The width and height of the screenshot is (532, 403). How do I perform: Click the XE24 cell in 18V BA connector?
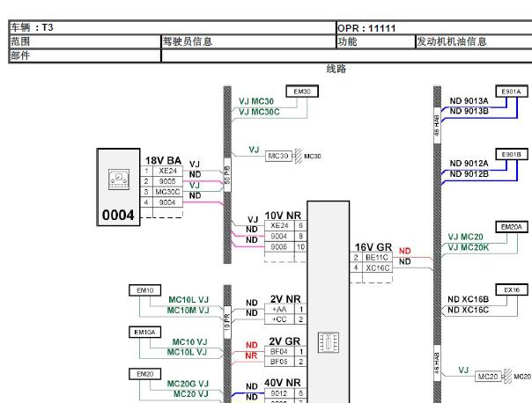(x=168, y=171)
